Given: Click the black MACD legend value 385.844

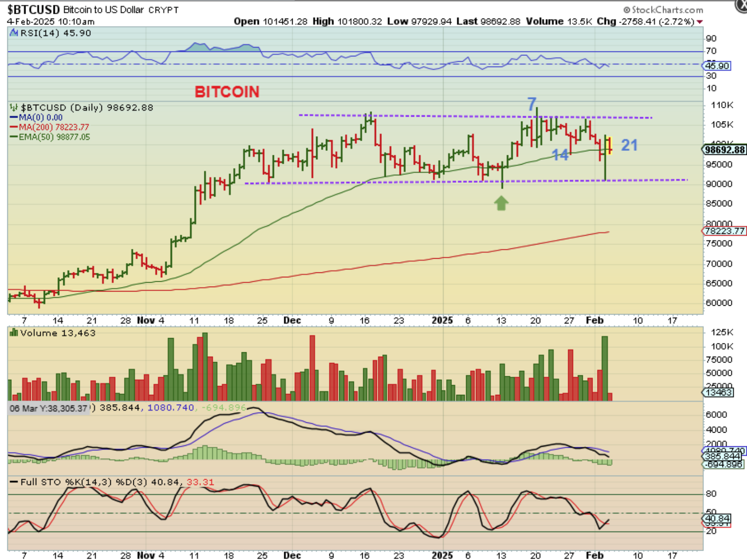Looking at the screenshot, I should (120, 408).
